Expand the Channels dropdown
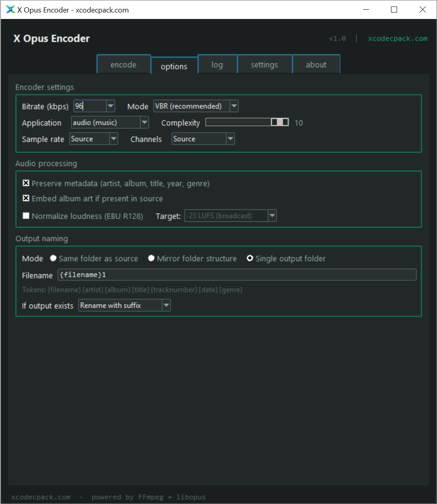Viewport: 437px width, 504px height. (230, 139)
